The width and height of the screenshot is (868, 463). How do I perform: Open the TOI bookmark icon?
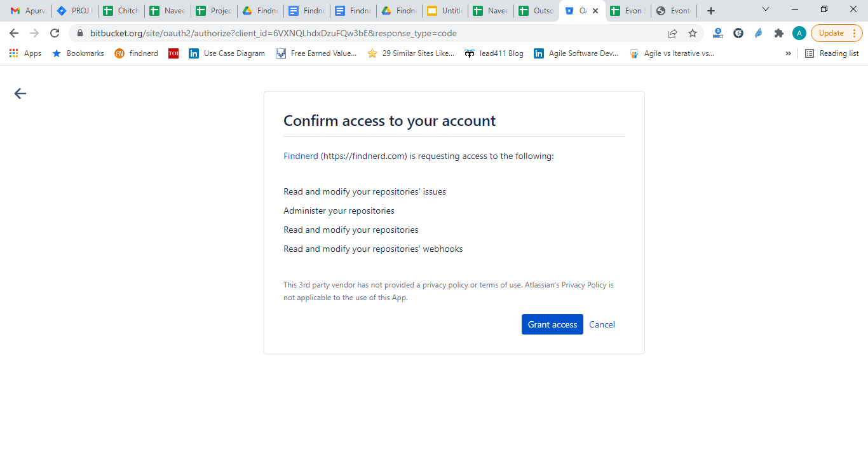[x=173, y=53]
